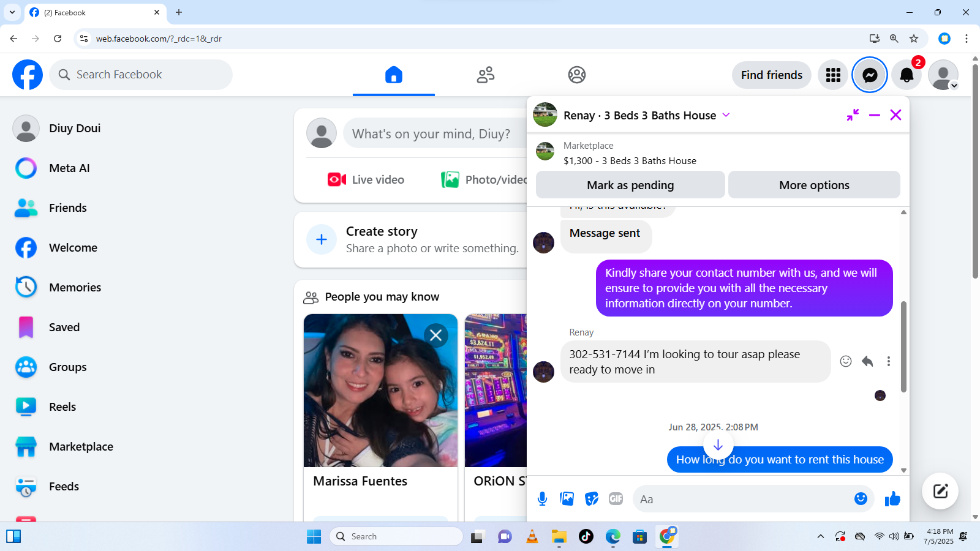Click the What's on your mind box

tap(435, 133)
